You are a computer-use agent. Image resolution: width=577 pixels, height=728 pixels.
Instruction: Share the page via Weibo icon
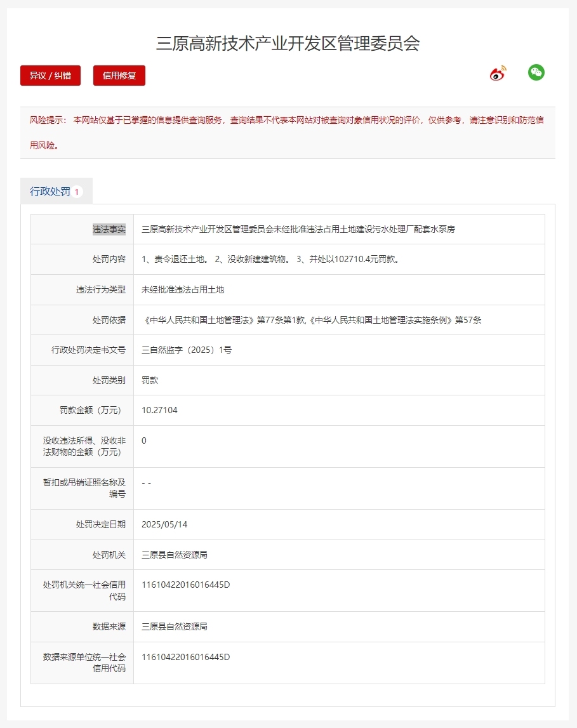[x=498, y=74]
